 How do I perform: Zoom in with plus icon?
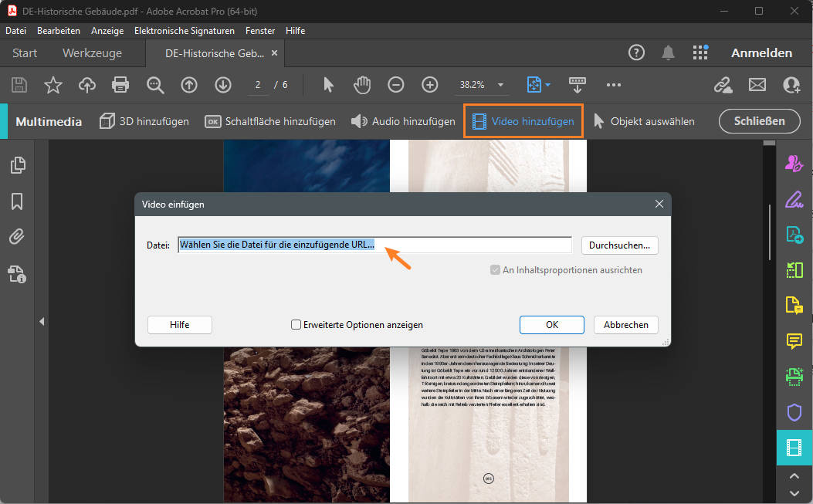point(430,85)
